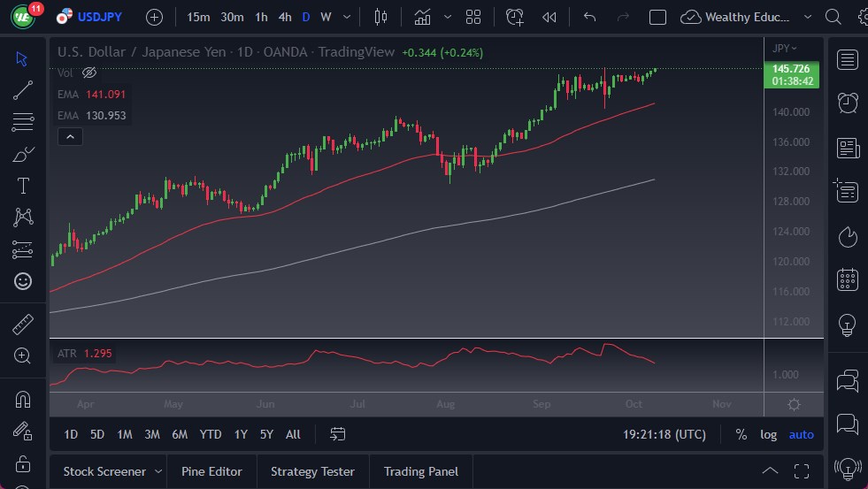This screenshot has height=489, width=868.
Task: Set chart range to YTD
Action: point(211,434)
